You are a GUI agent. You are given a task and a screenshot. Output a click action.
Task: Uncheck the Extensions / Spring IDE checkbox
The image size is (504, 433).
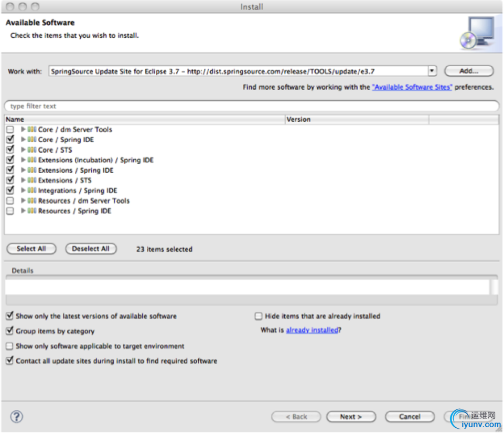coord(10,170)
